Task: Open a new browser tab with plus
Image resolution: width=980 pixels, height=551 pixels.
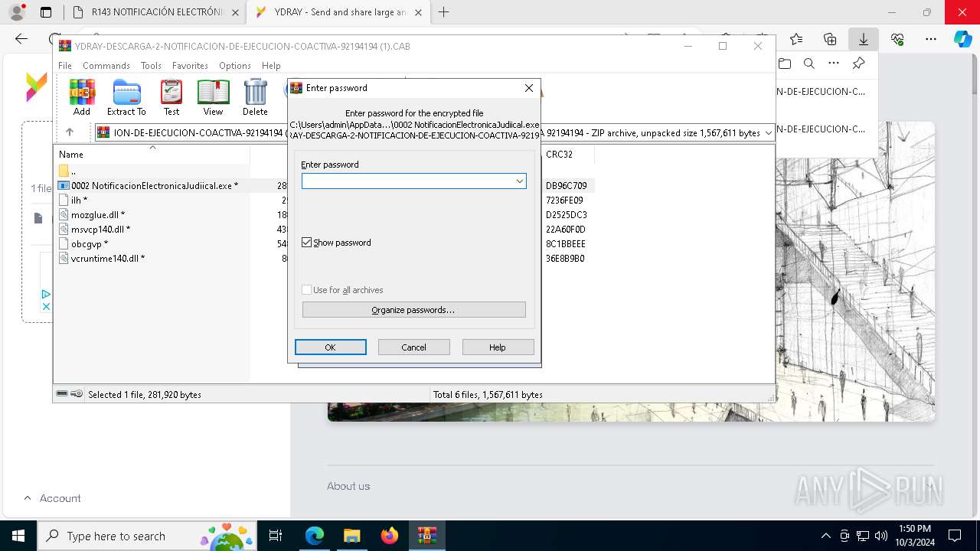Action: click(443, 12)
